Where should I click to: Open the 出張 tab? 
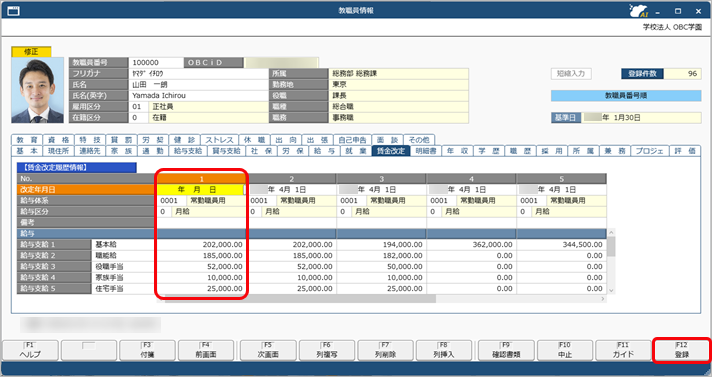pyautogui.click(x=317, y=140)
